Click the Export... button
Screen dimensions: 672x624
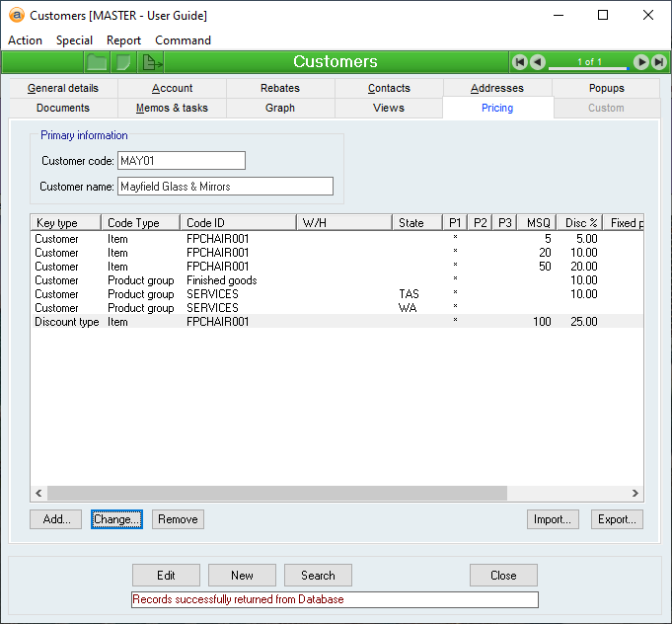[x=617, y=519]
